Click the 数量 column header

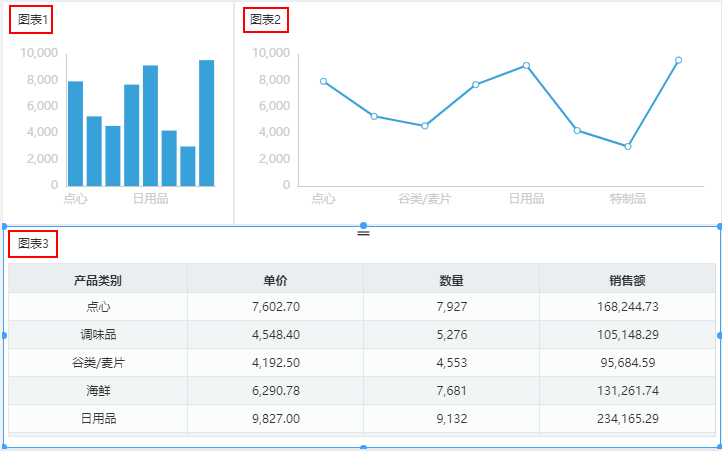tap(451, 278)
